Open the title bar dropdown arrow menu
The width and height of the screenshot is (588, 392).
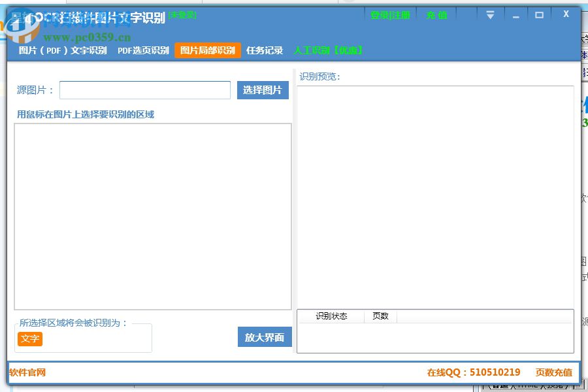[x=489, y=14]
